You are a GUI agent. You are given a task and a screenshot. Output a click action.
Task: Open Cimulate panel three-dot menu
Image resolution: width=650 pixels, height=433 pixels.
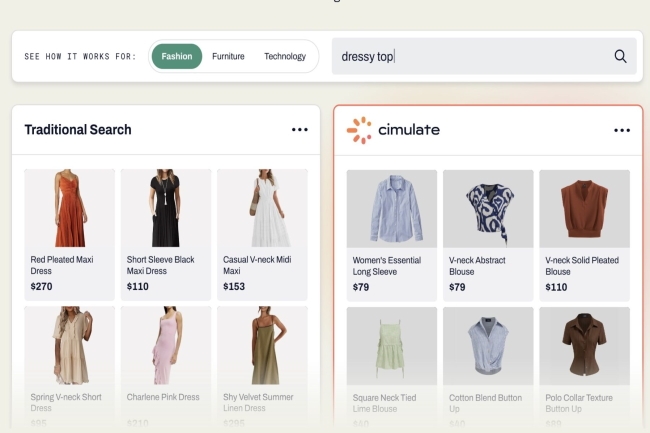coord(622,130)
